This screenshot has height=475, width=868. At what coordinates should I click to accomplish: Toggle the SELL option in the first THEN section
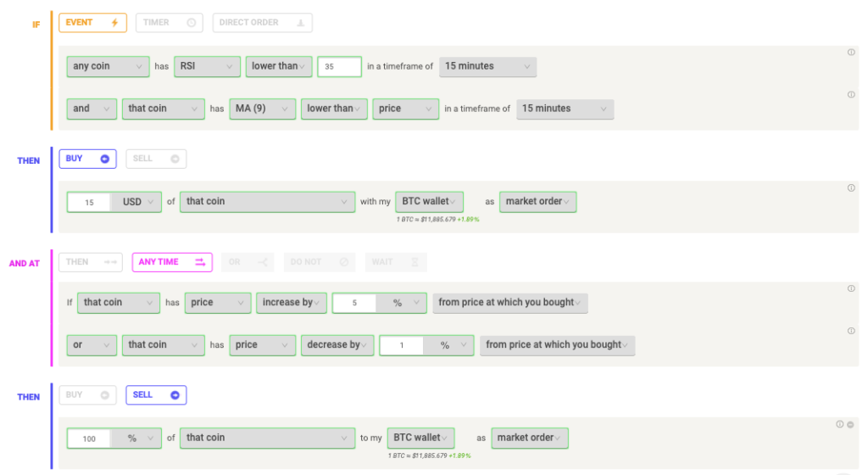pyautogui.click(x=156, y=159)
